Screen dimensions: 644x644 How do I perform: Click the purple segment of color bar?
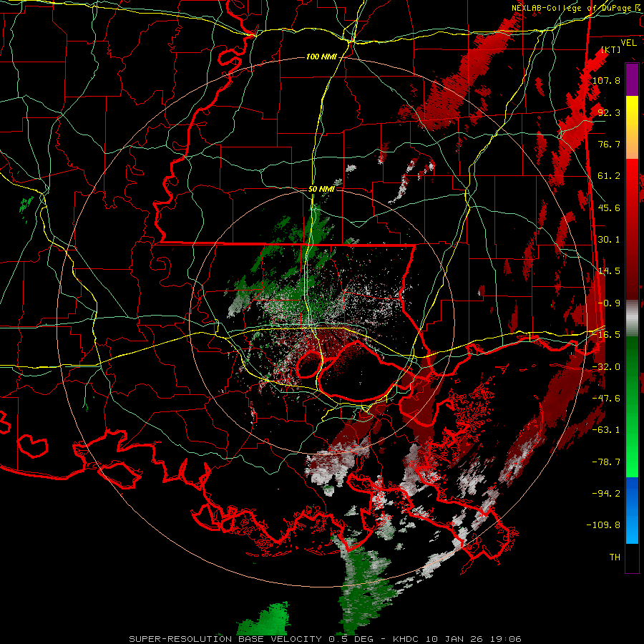pos(632,80)
